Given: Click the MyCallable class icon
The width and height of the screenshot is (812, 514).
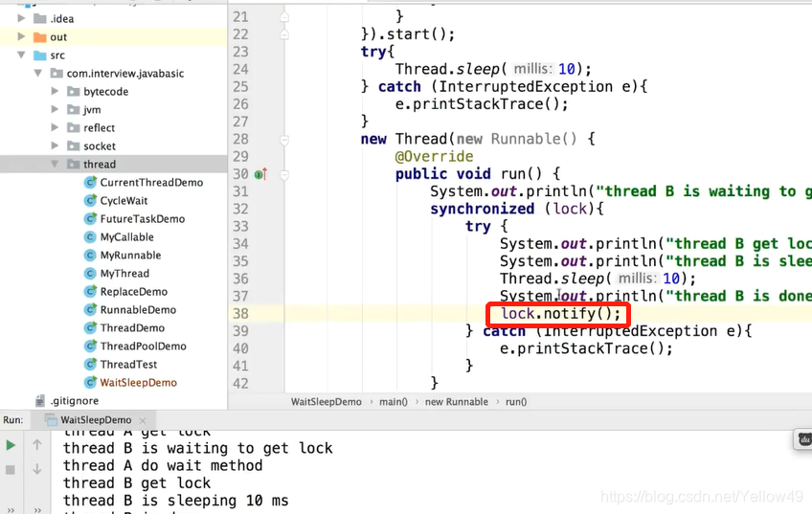Looking at the screenshot, I should 90,237.
